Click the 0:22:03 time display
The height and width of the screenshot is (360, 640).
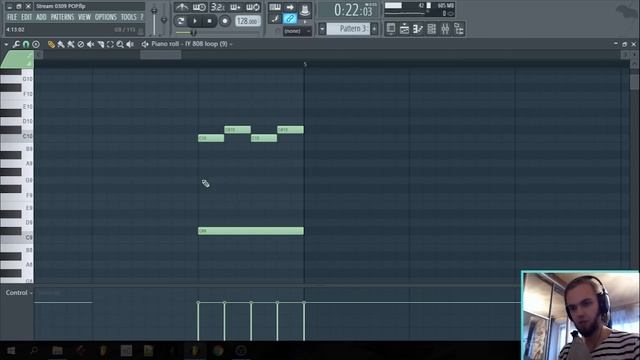[x=348, y=10]
